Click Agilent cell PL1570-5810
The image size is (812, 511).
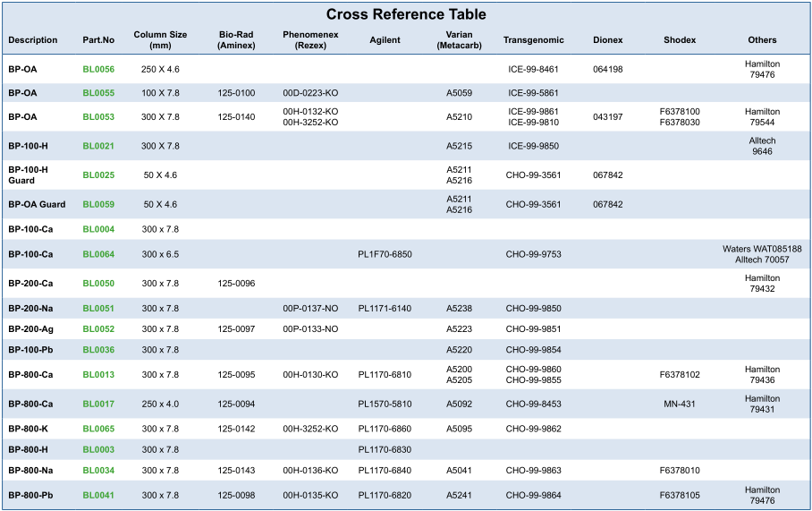coord(385,405)
